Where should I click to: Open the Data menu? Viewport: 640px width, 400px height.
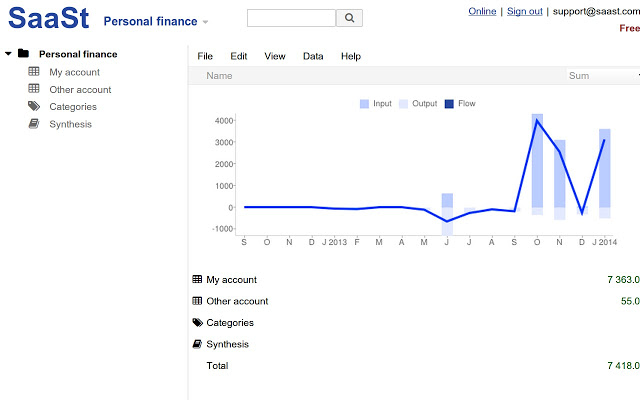tap(313, 56)
